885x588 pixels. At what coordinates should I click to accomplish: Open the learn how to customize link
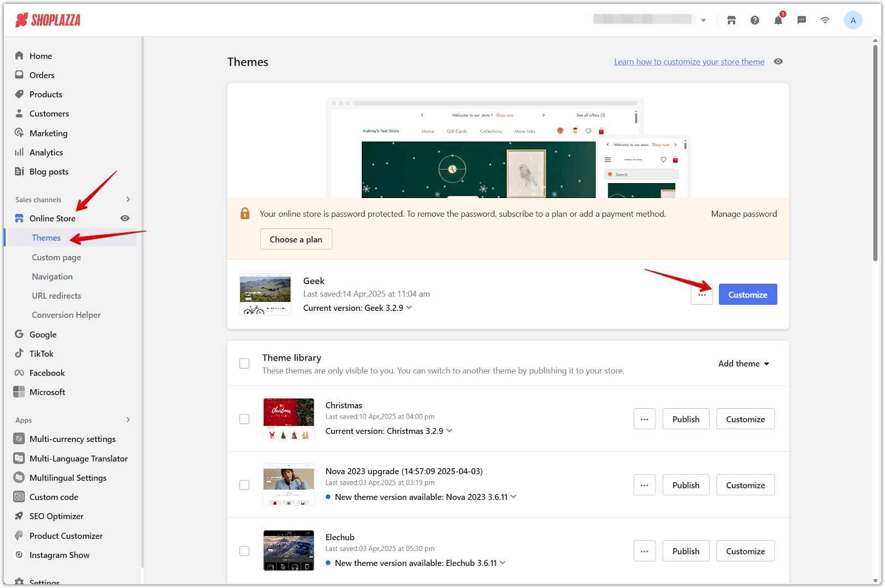click(x=689, y=61)
